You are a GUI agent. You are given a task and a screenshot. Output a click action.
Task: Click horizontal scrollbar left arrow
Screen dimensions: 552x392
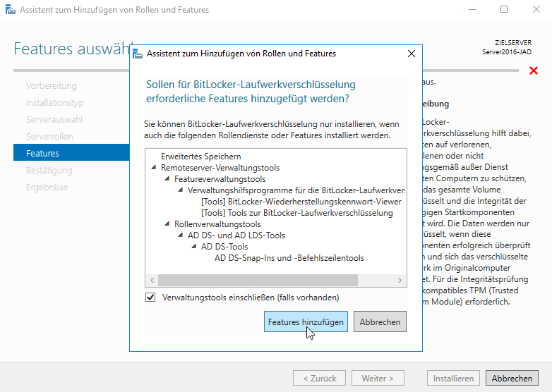(x=152, y=280)
